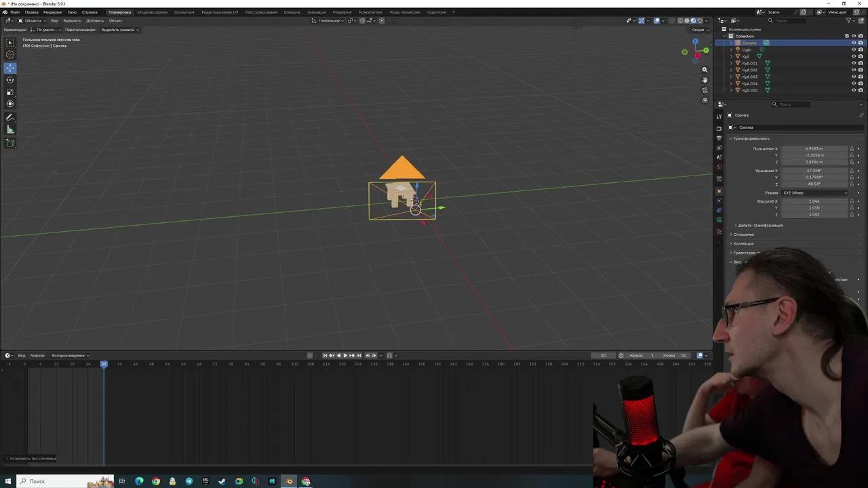Image resolution: width=868 pixels, height=488 pixels.
Task: Expand the Куб.002 outliner row
Action: [731, 70]
